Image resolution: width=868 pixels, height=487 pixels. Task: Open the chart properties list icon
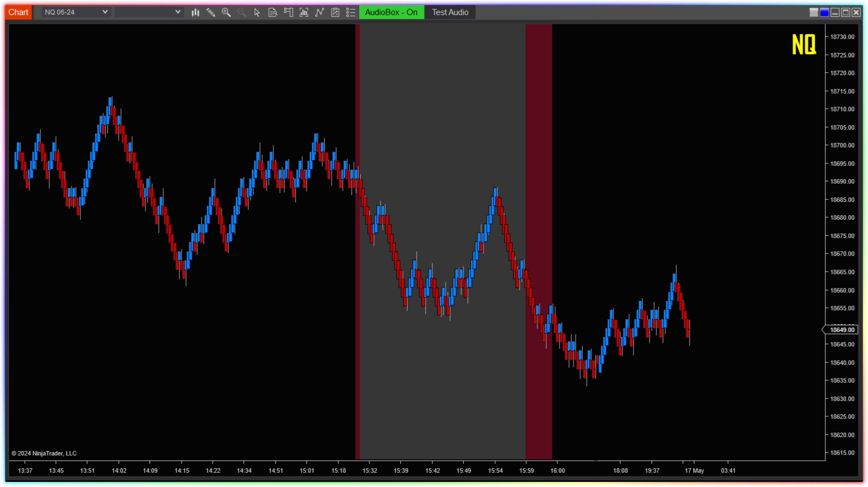tap(351, 12)
